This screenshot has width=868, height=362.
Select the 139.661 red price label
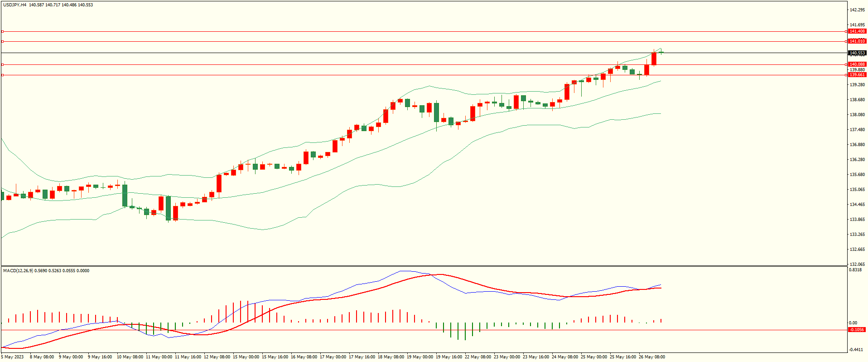tap(857, 75)
